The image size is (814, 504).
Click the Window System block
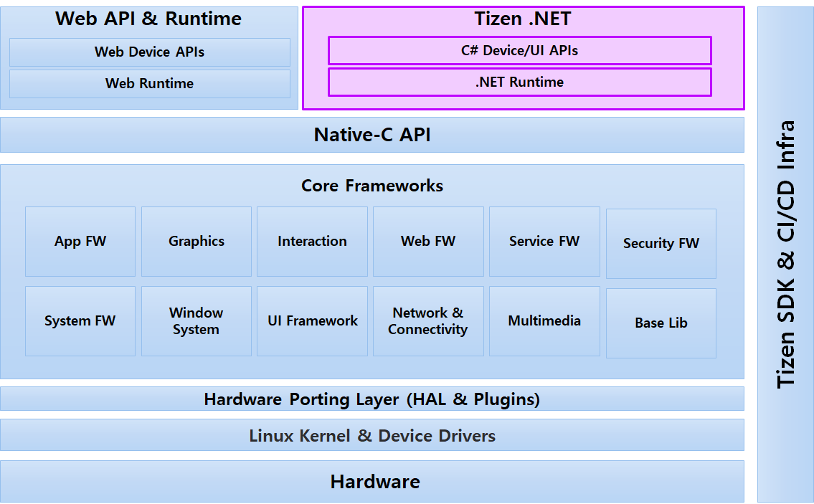click(197, 321)
